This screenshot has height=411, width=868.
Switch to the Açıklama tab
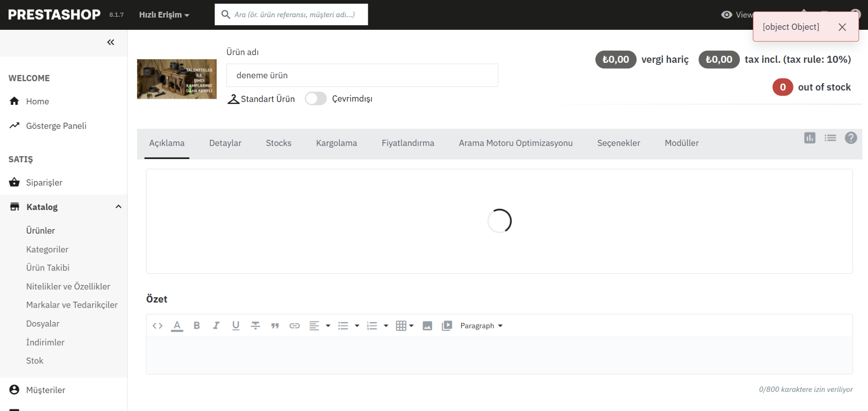[x=167, y=143]
